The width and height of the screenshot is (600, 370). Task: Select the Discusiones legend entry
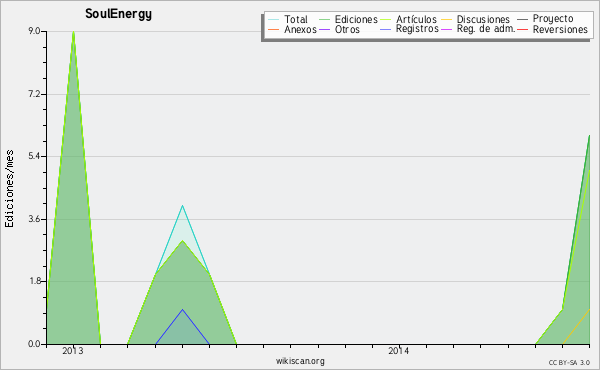483,19
